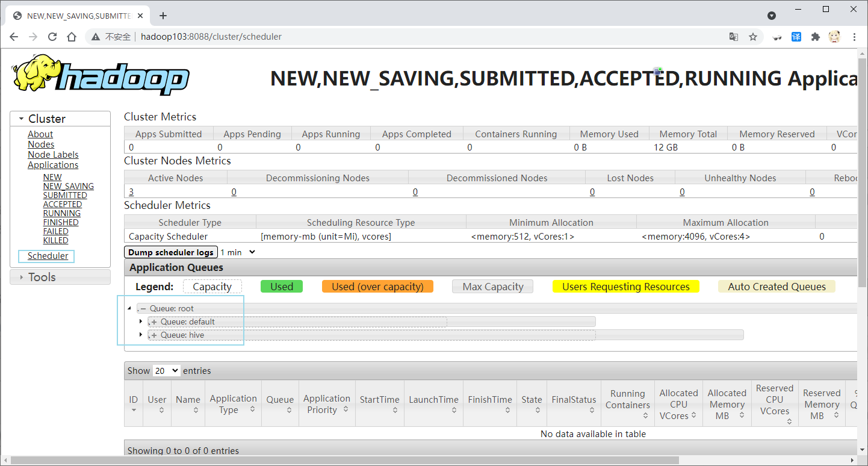The height and width of the screenshot is (466, 868).
Task: Click the browser home icon
Action: coord(72,37)
